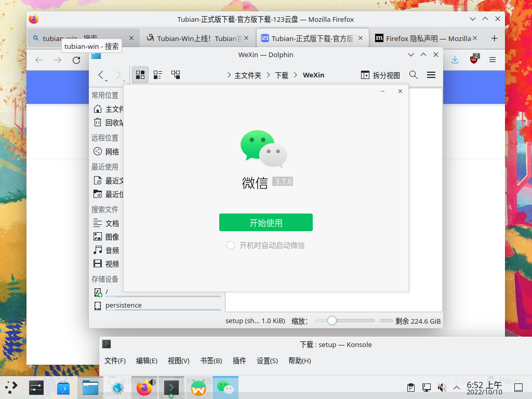Expand hidden system tray icons arrow
This screenshot has width=532, height=399.
pyautogui.click(x=457, y=388)
